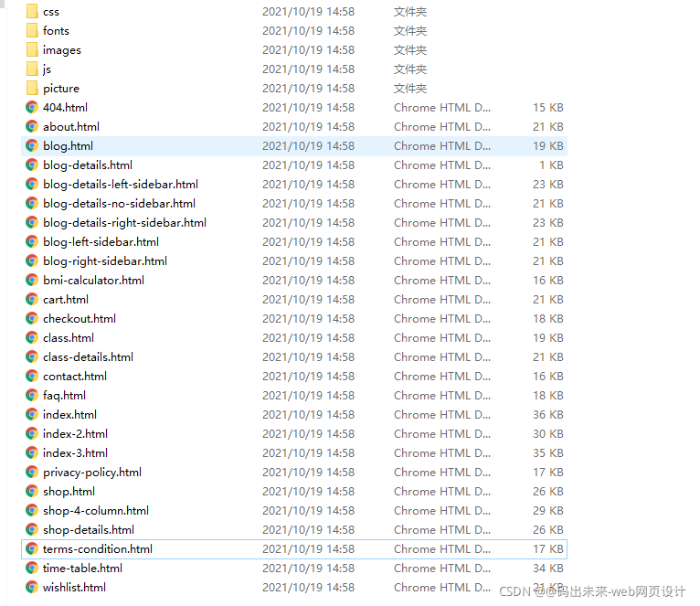Select the file name contact.html
This screenshot has width=700, height=606.
[x=75, y=377]
